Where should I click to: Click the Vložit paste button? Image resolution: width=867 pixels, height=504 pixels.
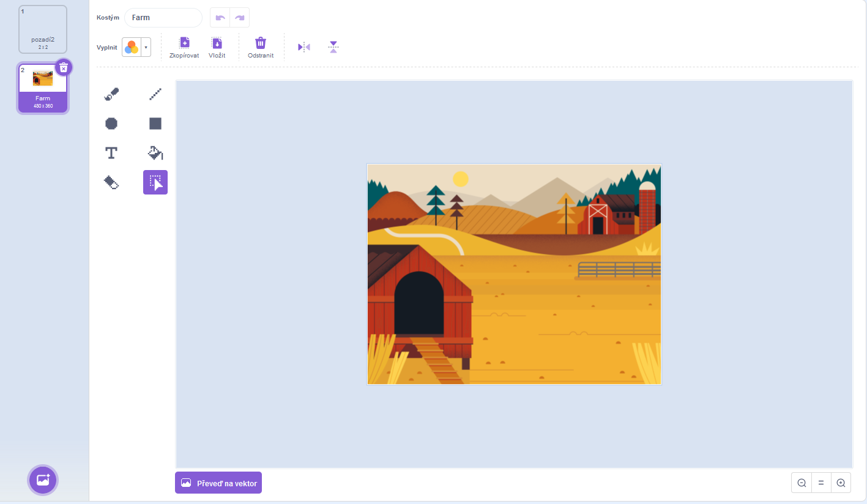pos(217,47)
